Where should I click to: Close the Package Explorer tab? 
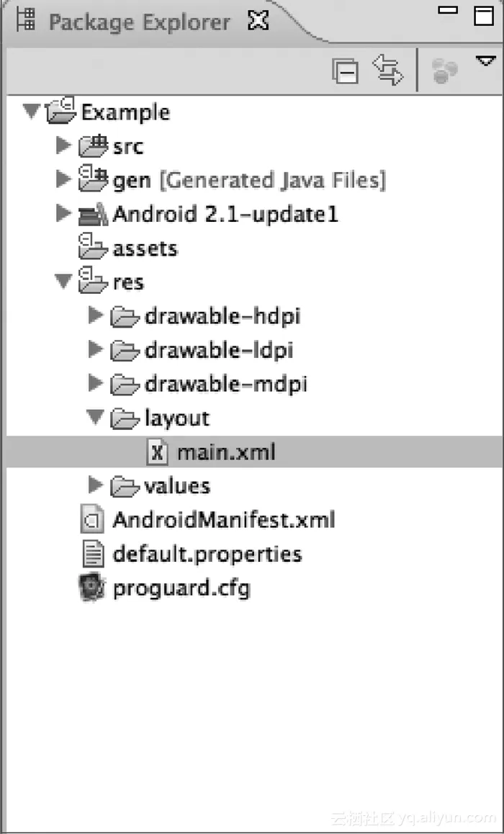point(258,22)
